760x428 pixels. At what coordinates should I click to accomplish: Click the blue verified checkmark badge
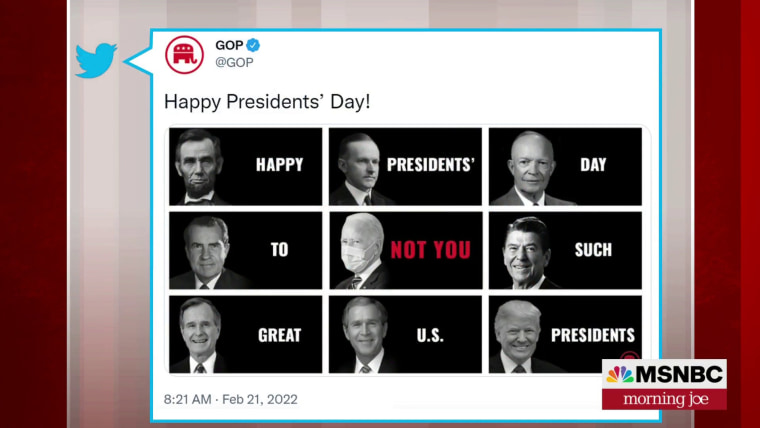pyautogui.click(x=253, y=45)
